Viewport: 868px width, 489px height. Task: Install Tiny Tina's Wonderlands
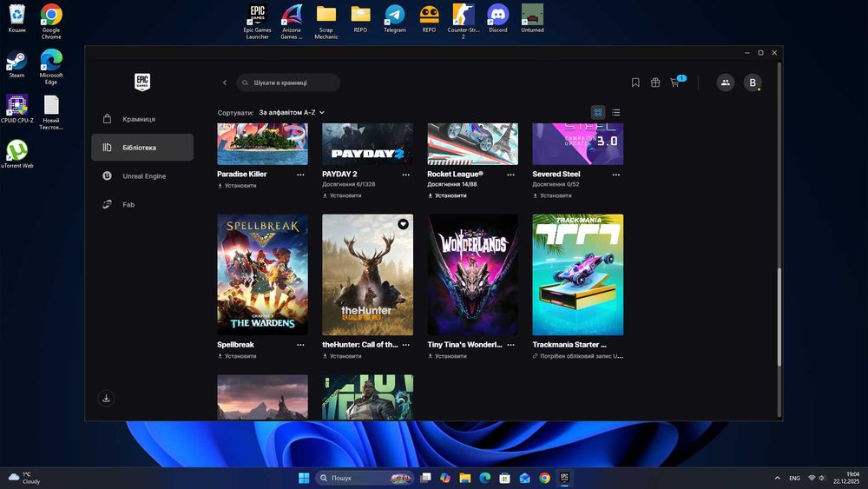click(x=447, y=356)
